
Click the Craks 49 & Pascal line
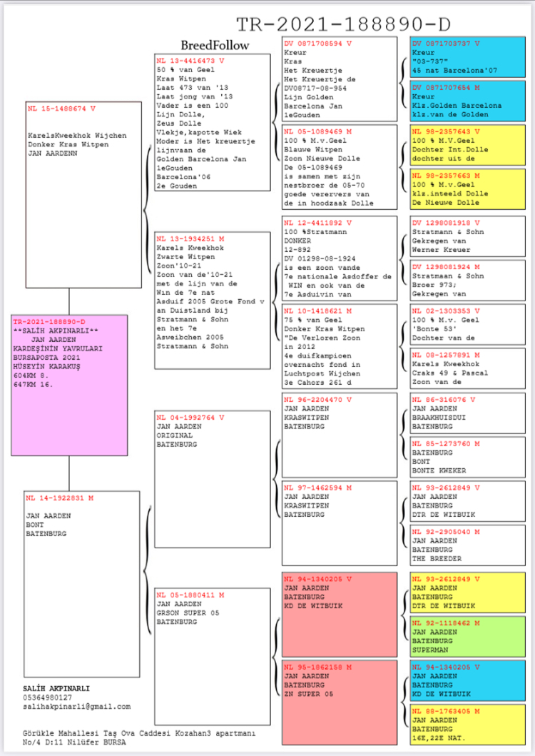pyautogui.click(x=450, y=373)
